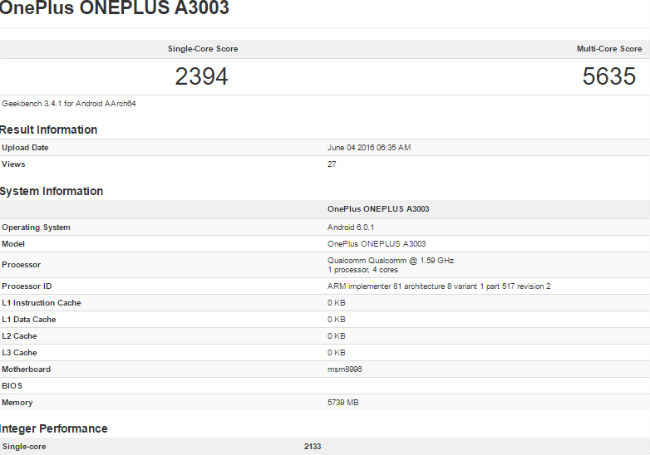The width and height of the screenshot is (650, 455).
Task: Click the Geekbench 3.4.1 for Android version text
Action: click(x=68, y=104)
